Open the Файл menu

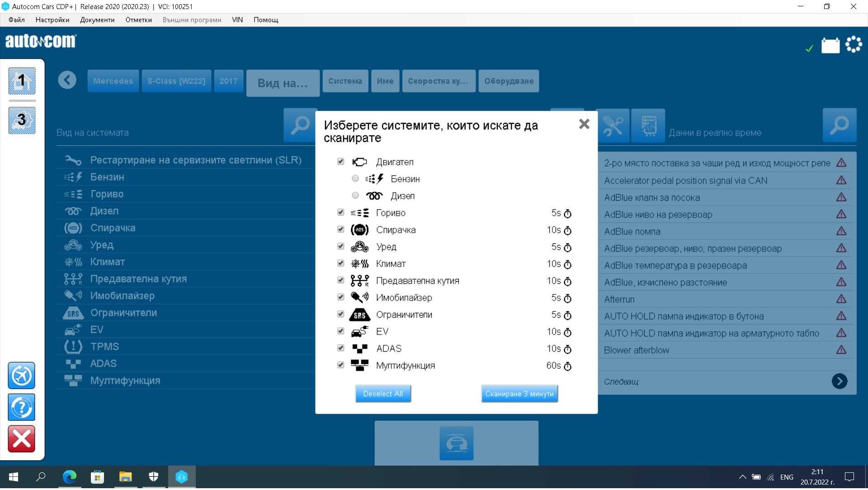pyautogui.click(x=17, y=20)
